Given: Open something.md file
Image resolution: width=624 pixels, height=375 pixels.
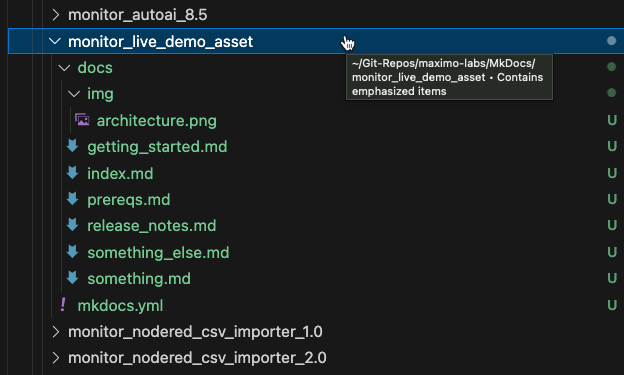Looking at the screenshot, I should (x=139, y=279).
